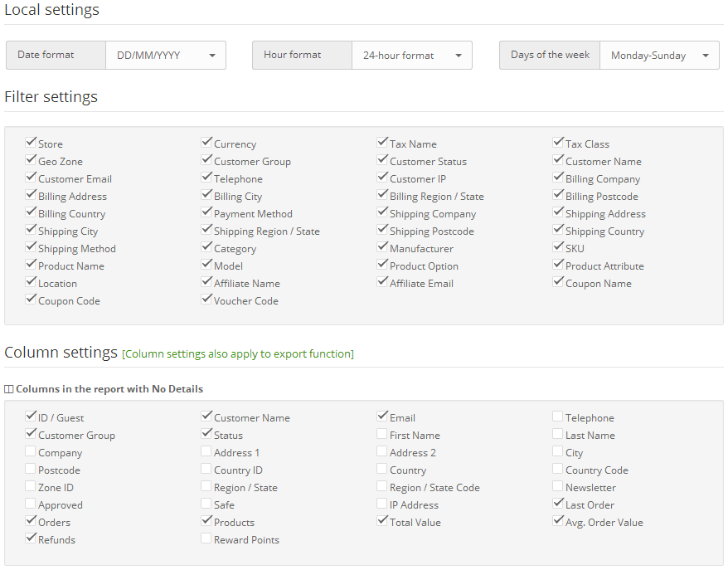Toggle Shipping Address filter checkbox
728x570 pixels.
click(557, 212)
